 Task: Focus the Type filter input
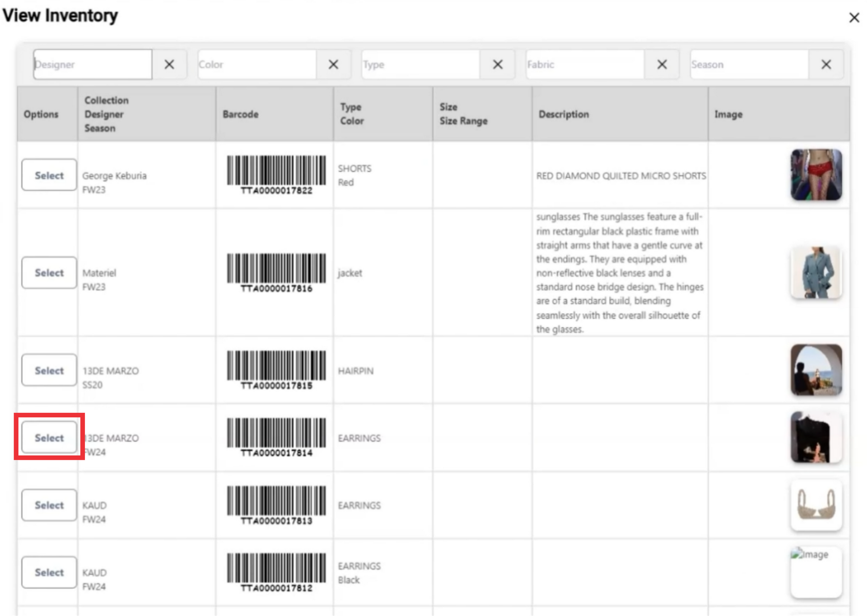[421, 65]
